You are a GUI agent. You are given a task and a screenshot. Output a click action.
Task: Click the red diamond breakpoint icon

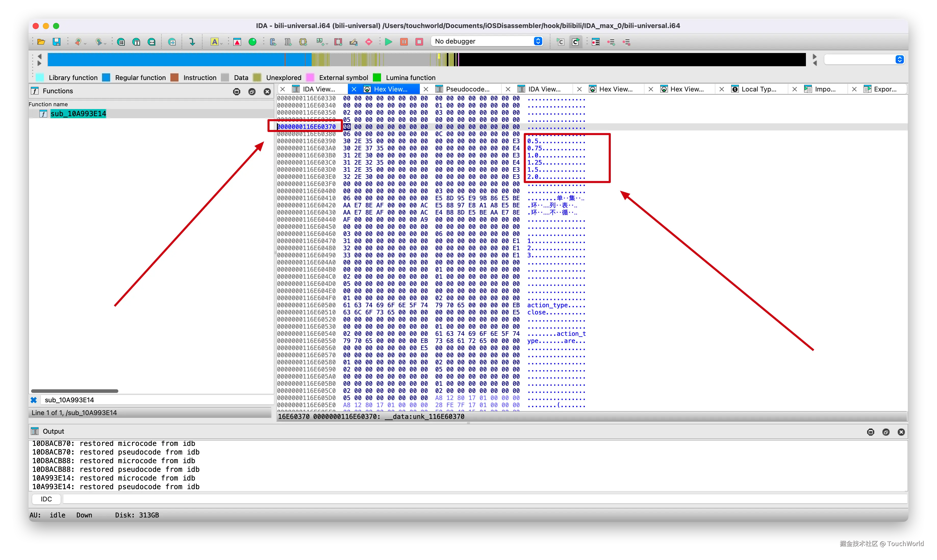[x=369, y=42]
